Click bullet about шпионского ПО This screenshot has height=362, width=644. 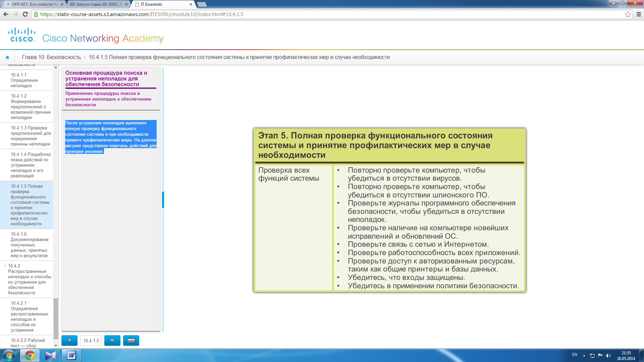tap(418, 191)
